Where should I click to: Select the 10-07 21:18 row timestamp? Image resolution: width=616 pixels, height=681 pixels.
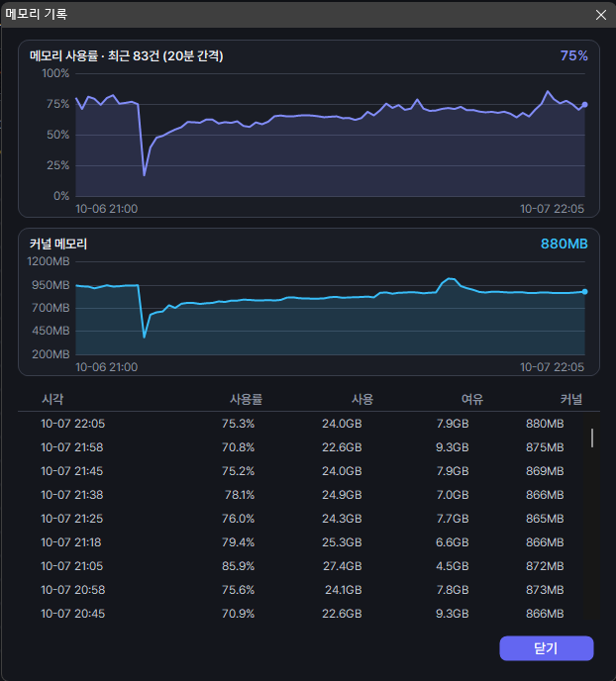coord(71,542)
